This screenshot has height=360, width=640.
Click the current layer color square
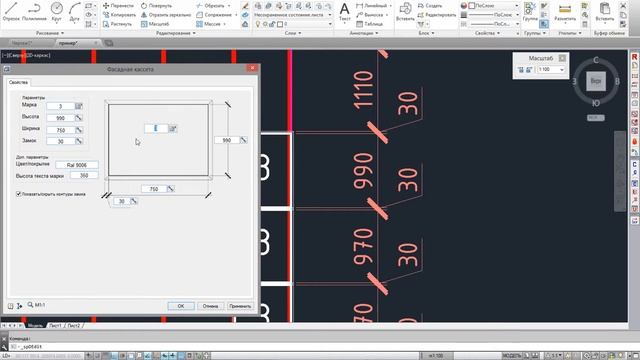click(x=280, y=24)
